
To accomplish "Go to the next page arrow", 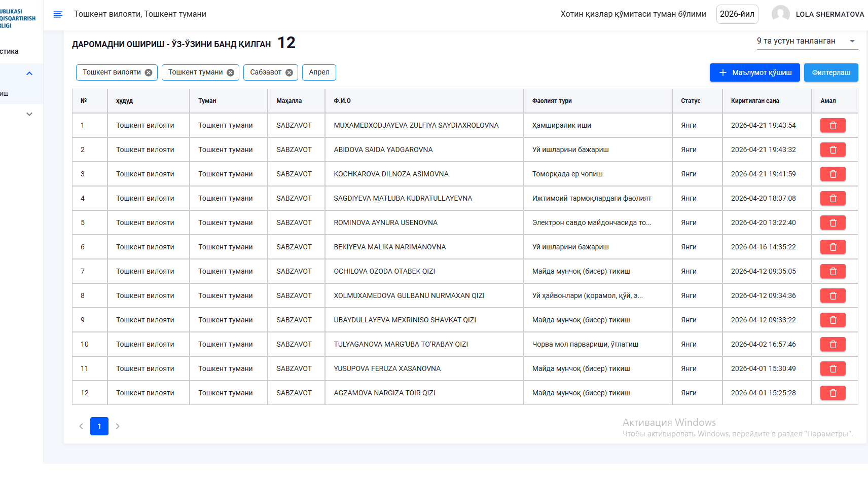I will (118, 426).
